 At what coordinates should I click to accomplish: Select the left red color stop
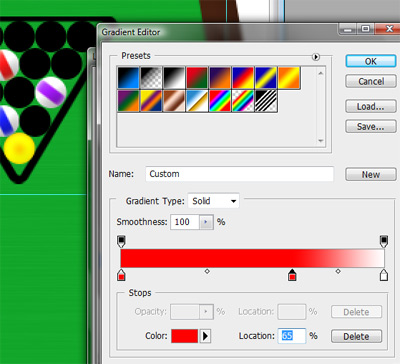(x=121, y=275)
